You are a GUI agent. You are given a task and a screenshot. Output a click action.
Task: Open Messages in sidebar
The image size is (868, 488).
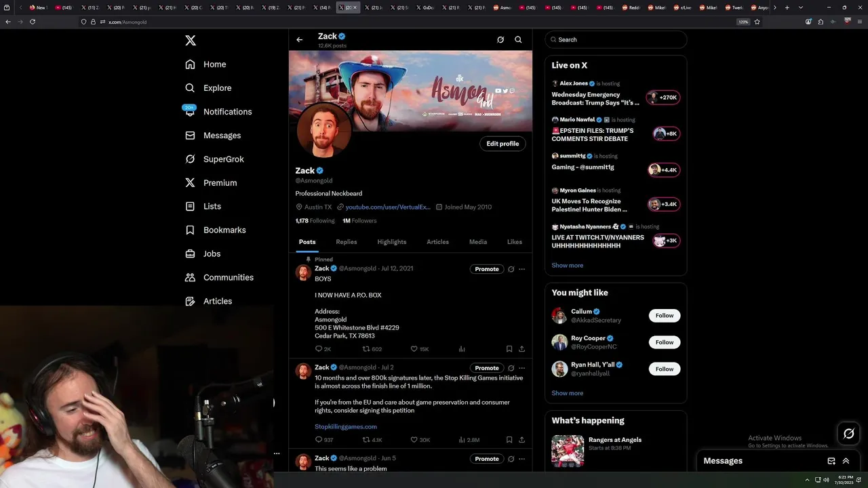click(213, 136)
